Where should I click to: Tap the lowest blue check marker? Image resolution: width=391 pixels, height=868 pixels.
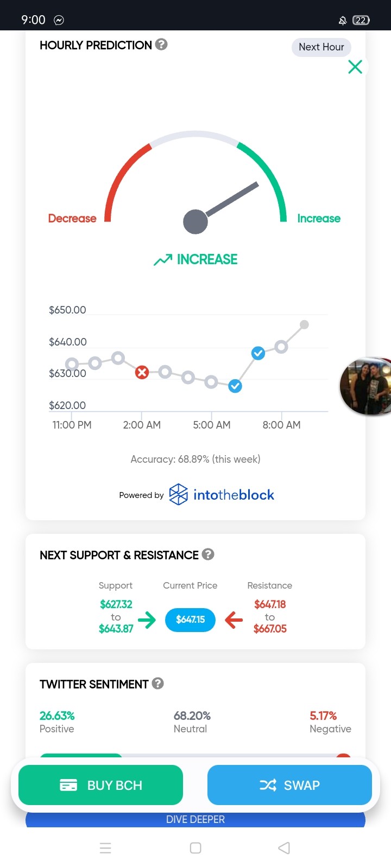tap(235, 386)
